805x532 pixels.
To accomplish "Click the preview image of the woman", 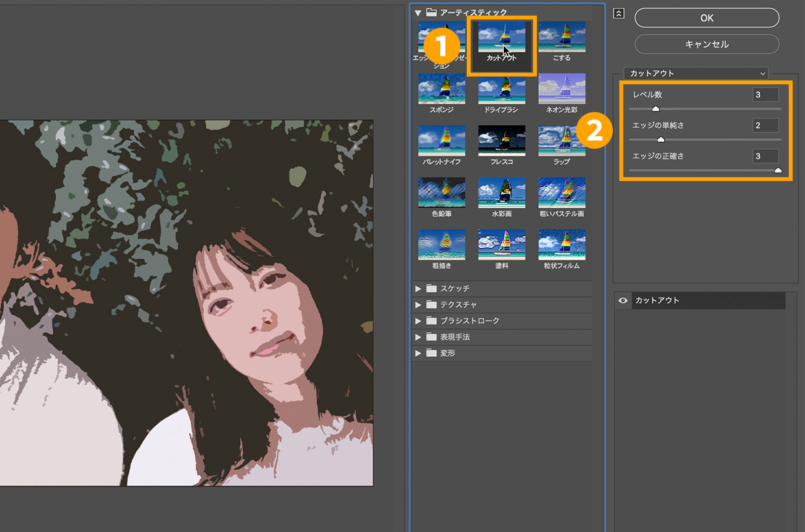I will [186, 303].
